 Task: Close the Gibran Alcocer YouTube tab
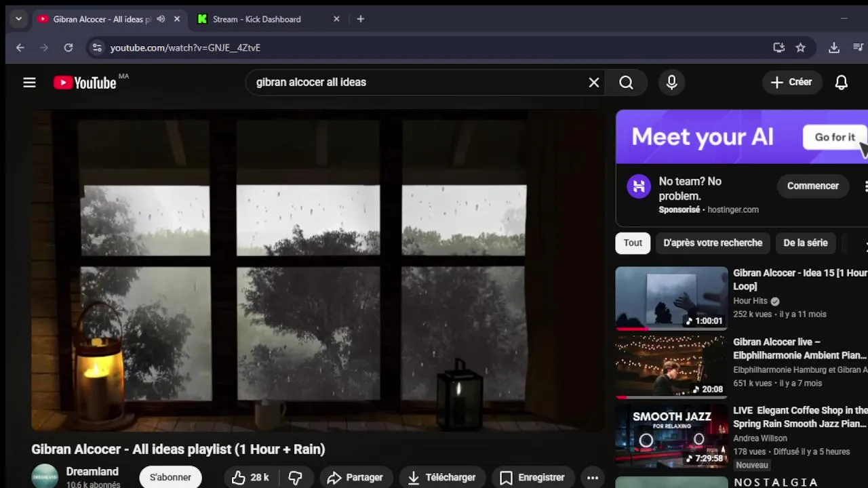[177, 19]
